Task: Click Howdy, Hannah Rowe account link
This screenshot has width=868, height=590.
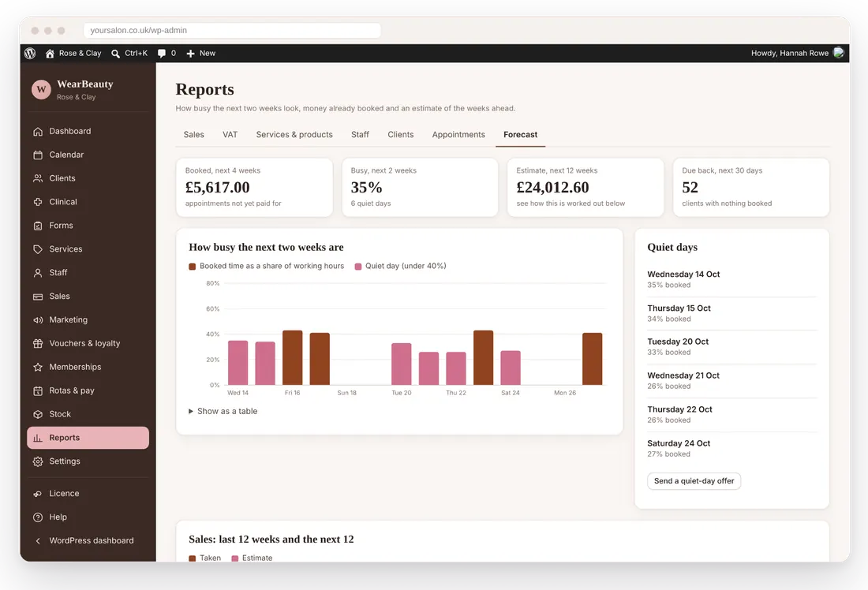Action: 789,53
